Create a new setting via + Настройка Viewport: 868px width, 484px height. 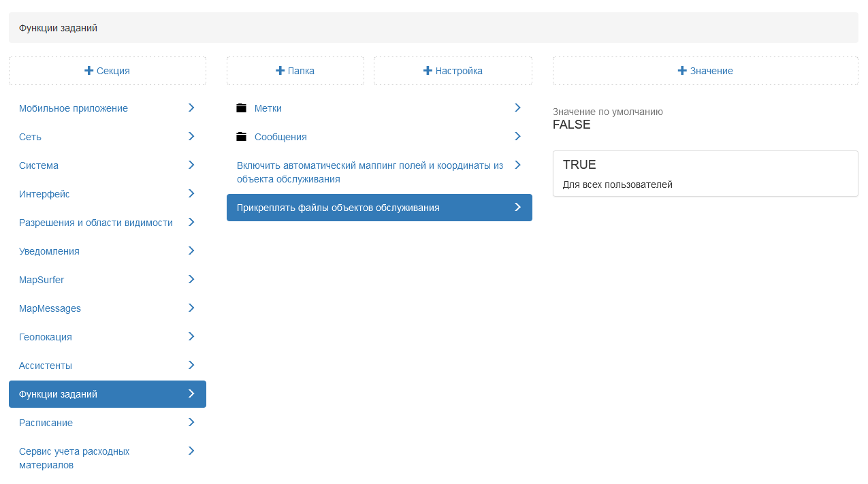tap(453, 71)
